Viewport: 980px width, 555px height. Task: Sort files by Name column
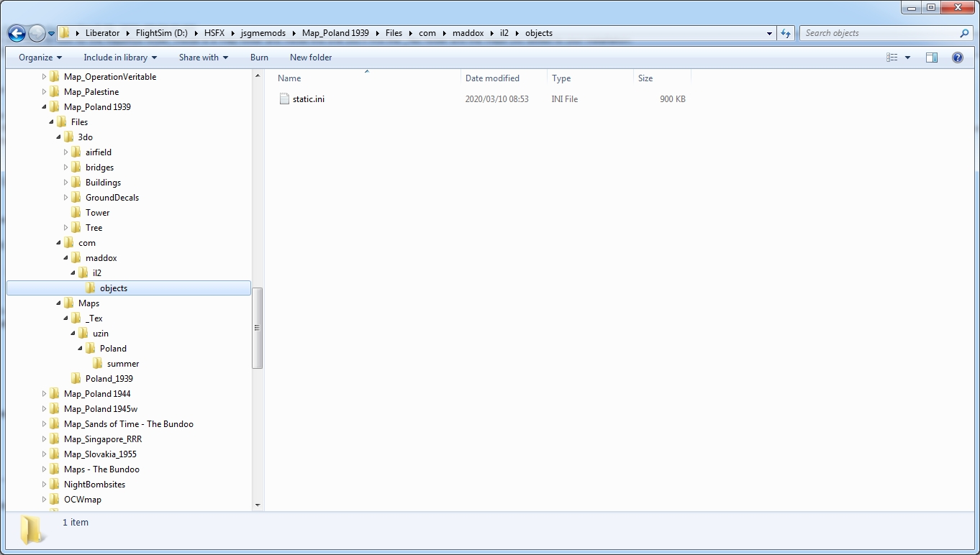point(366,78)
